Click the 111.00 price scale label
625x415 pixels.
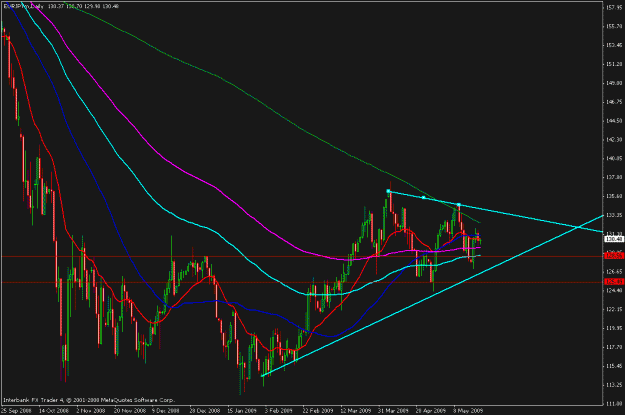[x=614, y=404]
